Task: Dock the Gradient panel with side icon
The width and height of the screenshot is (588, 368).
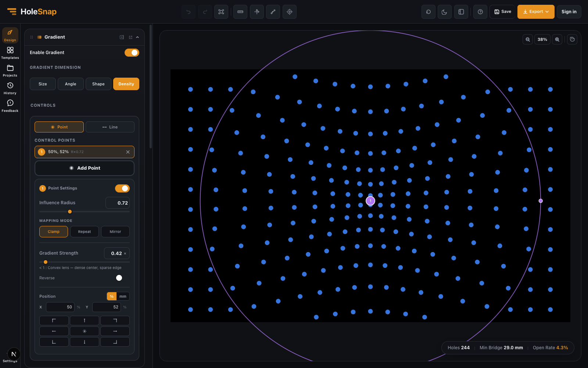Action: click(122, 37)
